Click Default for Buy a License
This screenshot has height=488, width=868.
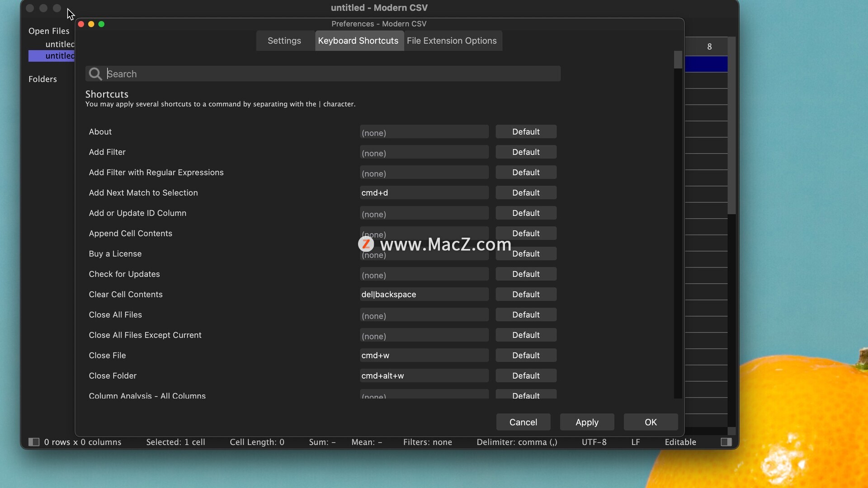[526, 254]
